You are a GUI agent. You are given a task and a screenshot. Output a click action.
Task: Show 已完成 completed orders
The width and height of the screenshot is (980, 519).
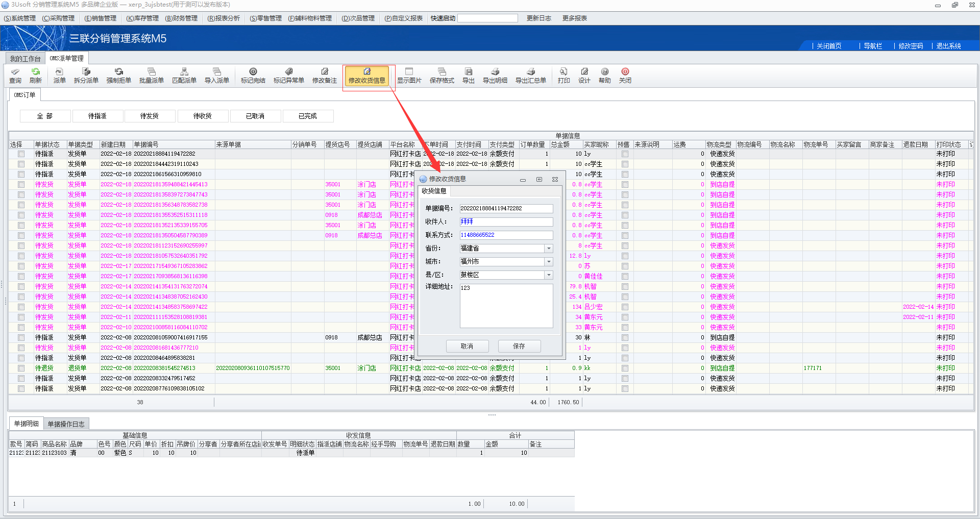point(308,116)
